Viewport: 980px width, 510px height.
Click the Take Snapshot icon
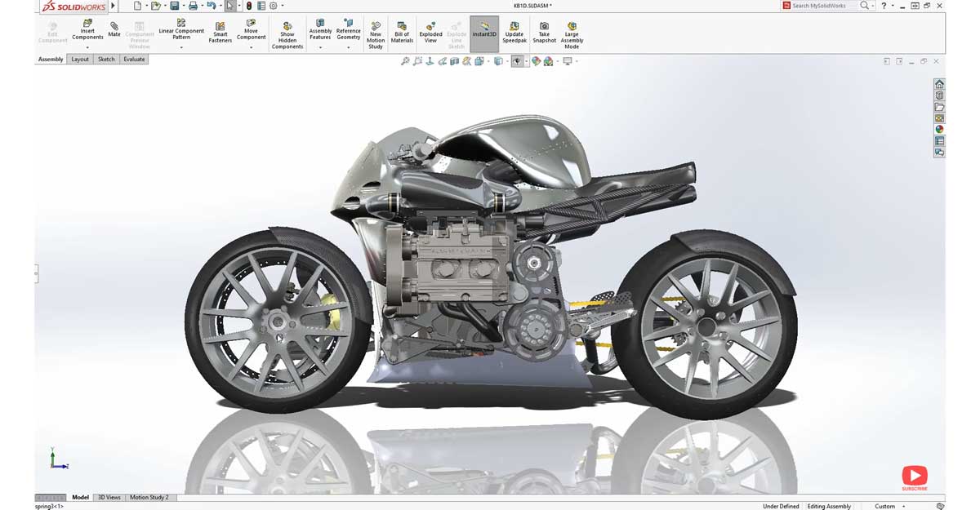[x=544, y=32]
